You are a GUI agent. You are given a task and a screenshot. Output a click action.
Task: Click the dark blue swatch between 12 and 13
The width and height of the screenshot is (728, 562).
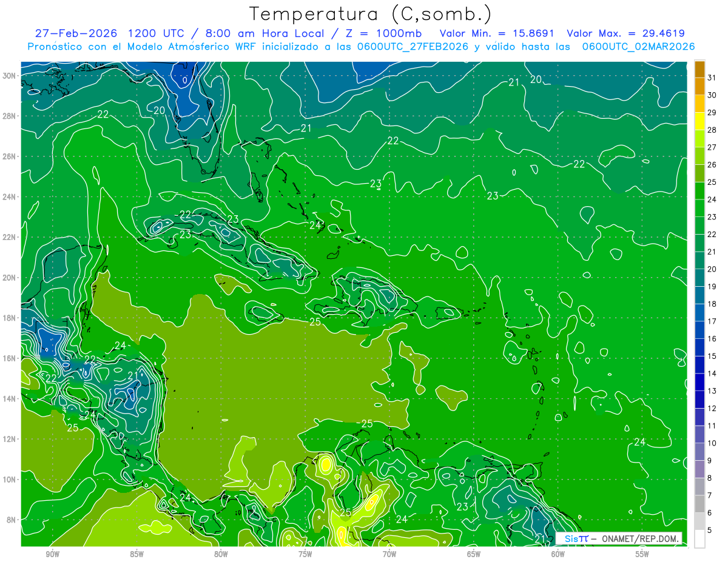pos(699,400)
